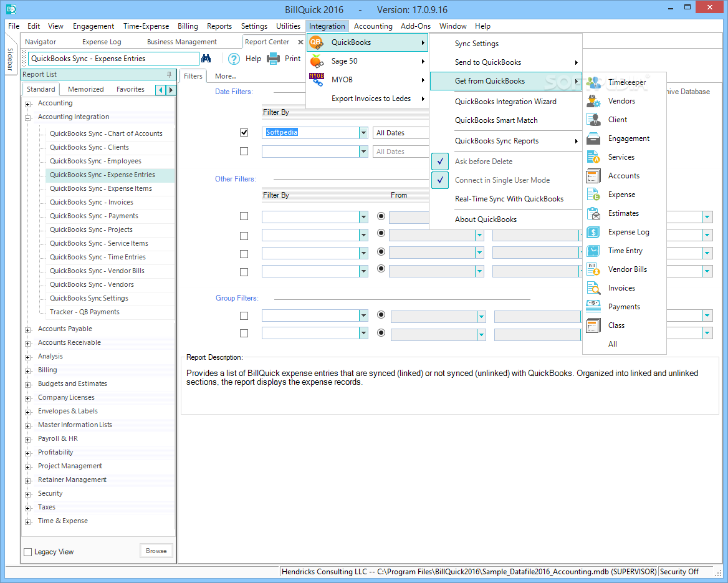This screenshot has height=583, width=728.
Task: Select first Other Filters radio button
Action: tap(381, 216)
